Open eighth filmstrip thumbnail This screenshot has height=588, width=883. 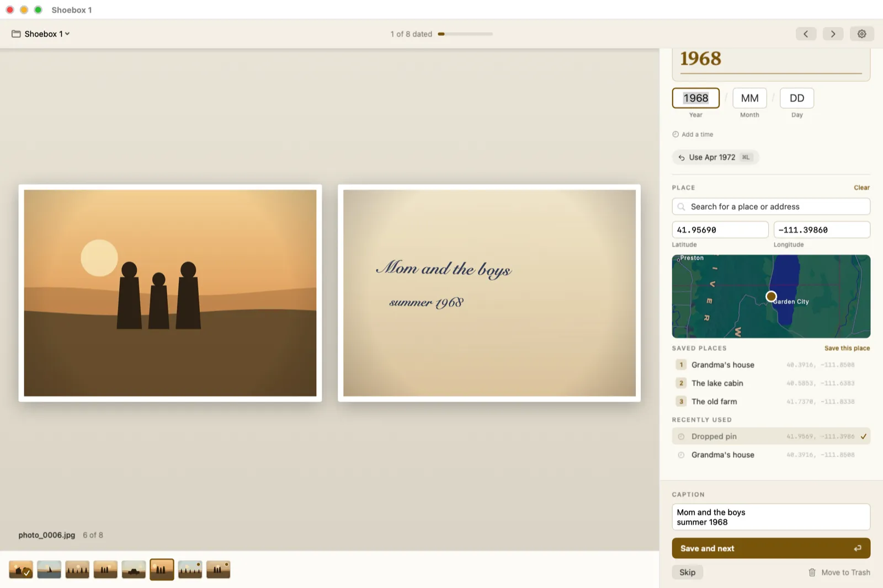(x=218, y=570)
